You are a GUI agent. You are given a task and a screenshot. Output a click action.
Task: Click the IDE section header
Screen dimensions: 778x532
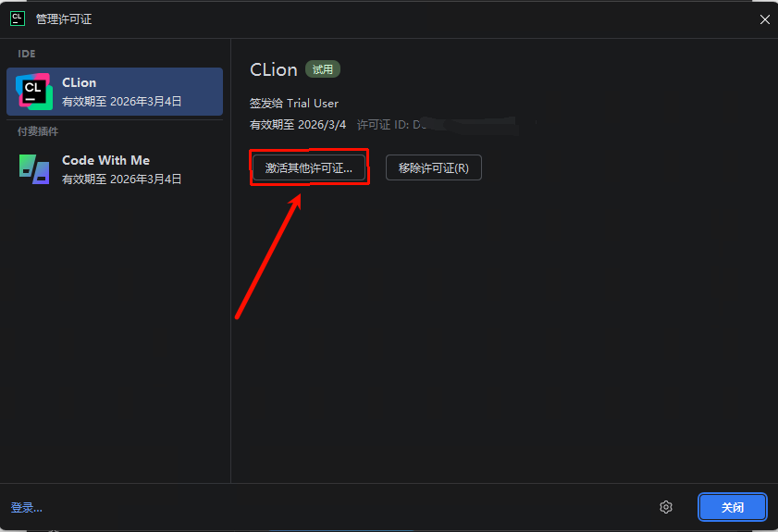tap(27, 54)
